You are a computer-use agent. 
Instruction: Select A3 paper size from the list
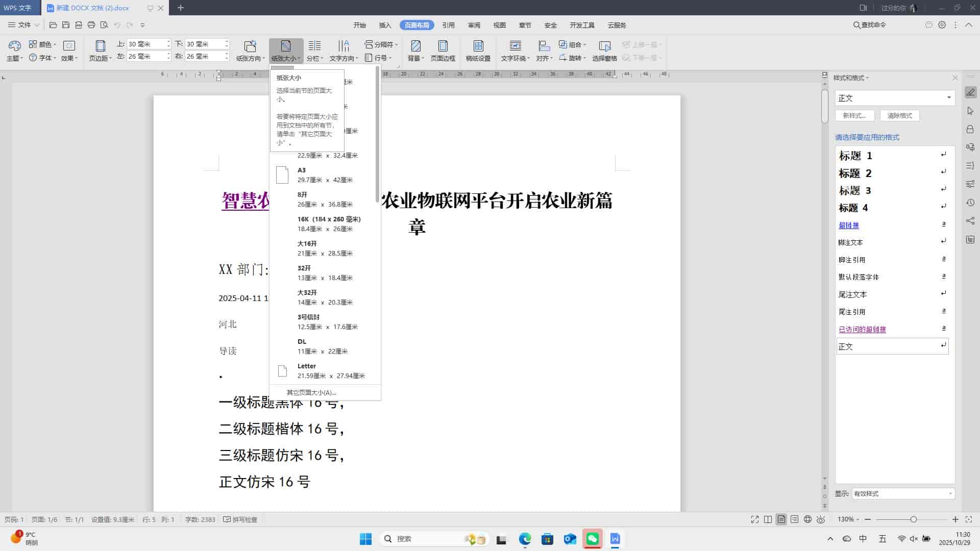[x=325, y=175]
